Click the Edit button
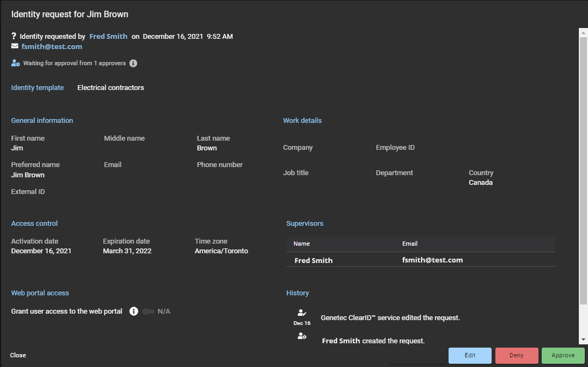 pyautogui.click(x=470, y=356)
